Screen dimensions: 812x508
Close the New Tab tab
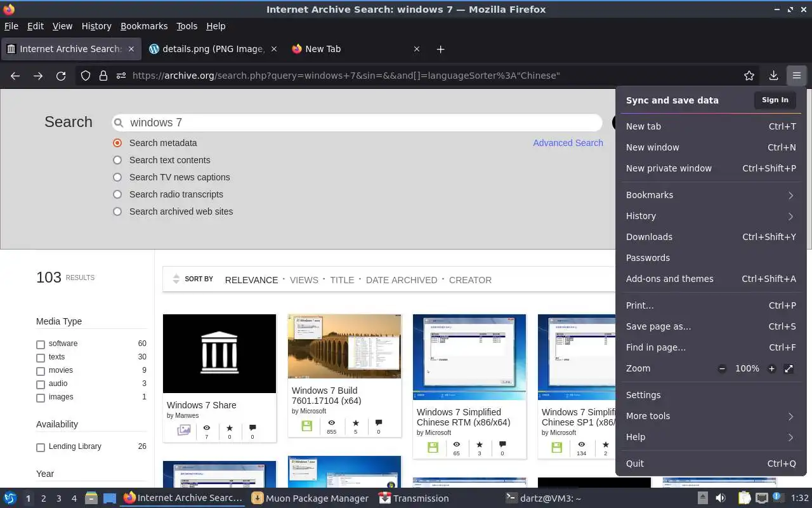click(x=417, y=49)
